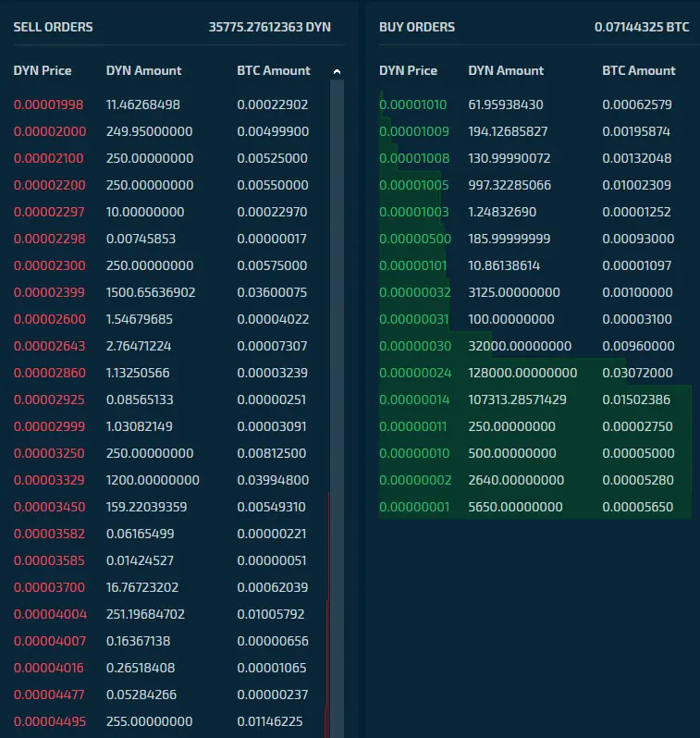Screen dimensions: 700x738
Task: Click BTC amount 0.03994800
Action: click(x=273, y=480)
